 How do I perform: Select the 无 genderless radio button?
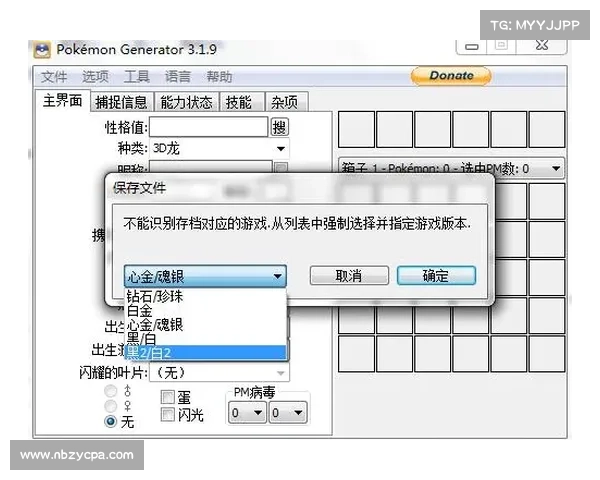pos(111,421)
